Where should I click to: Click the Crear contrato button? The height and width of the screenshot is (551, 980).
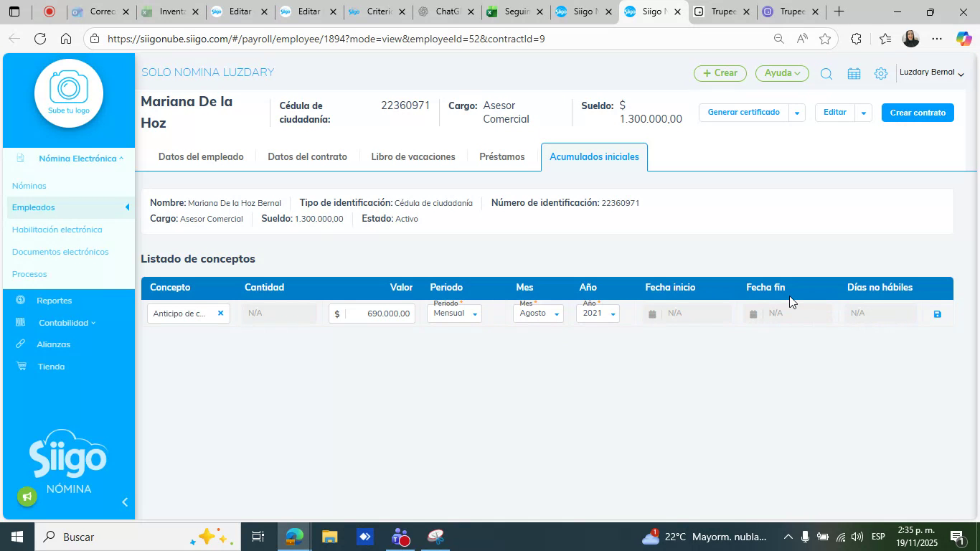(918, 113)
